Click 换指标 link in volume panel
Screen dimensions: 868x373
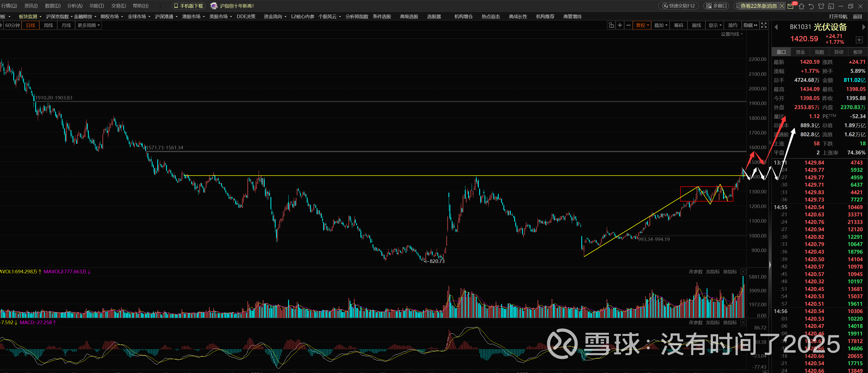click(x=730, y=272)
